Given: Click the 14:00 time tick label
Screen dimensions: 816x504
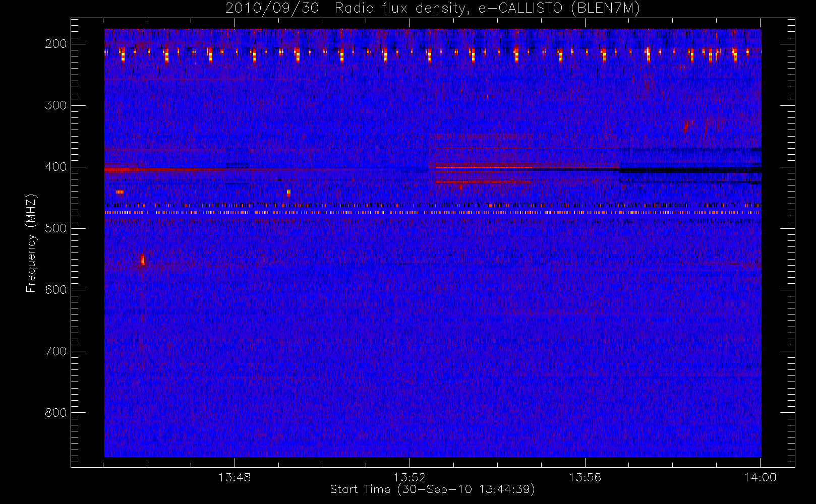Looking at the screenshot, I should [760, 477].
